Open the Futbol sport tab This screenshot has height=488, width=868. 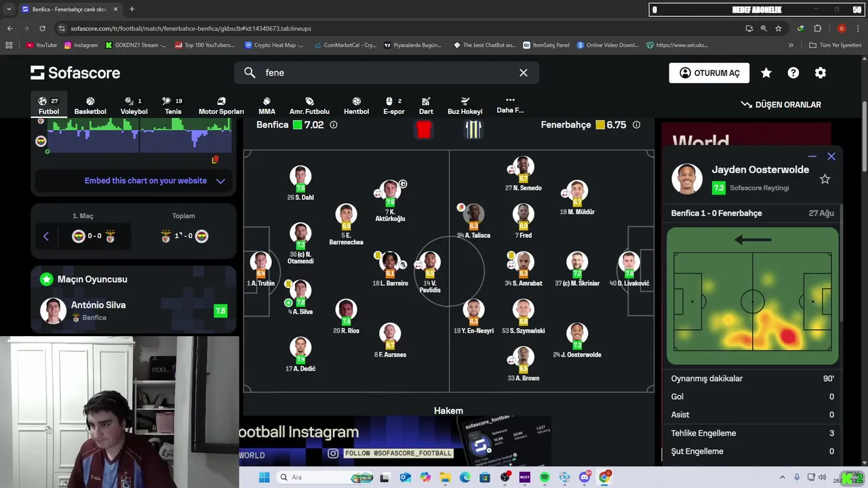(x=48, y=106)
